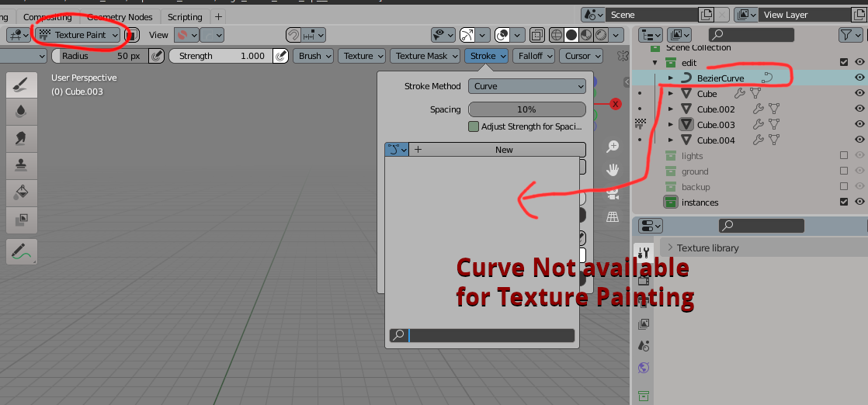
Task: Switch to the Compositing workspace tab
Action: 47,16
